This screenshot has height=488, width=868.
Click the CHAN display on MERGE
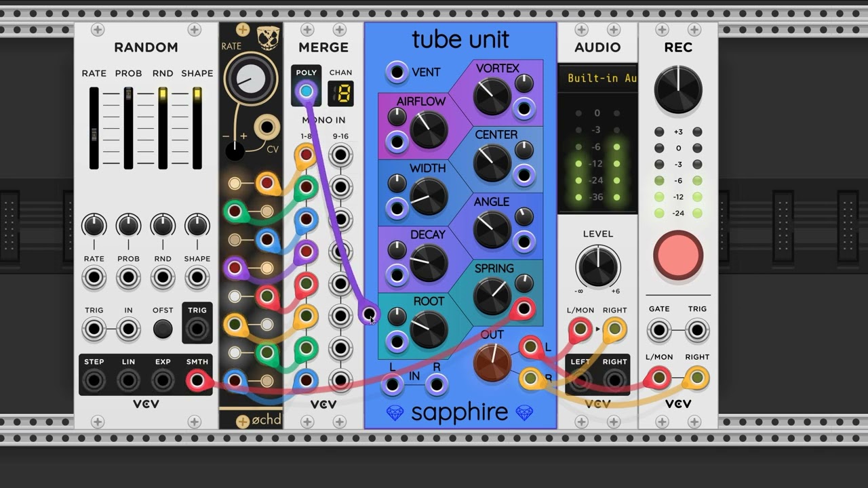coord(340,94)
